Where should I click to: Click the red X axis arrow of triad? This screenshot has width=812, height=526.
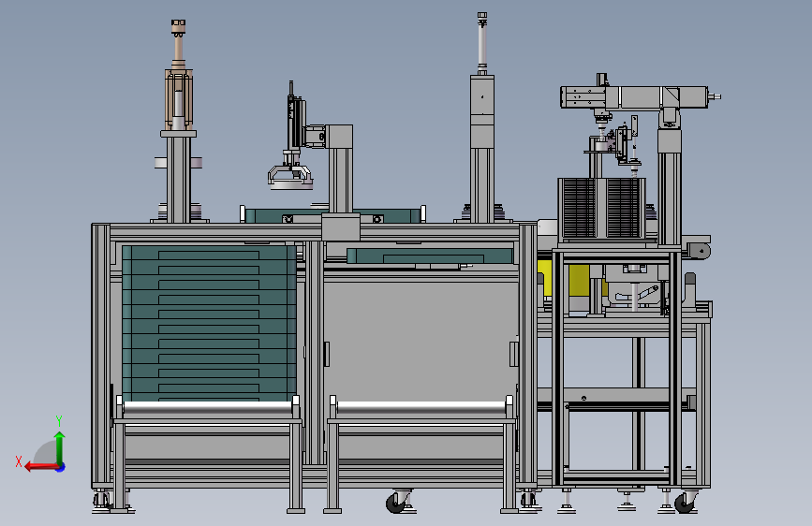(40, 467)
